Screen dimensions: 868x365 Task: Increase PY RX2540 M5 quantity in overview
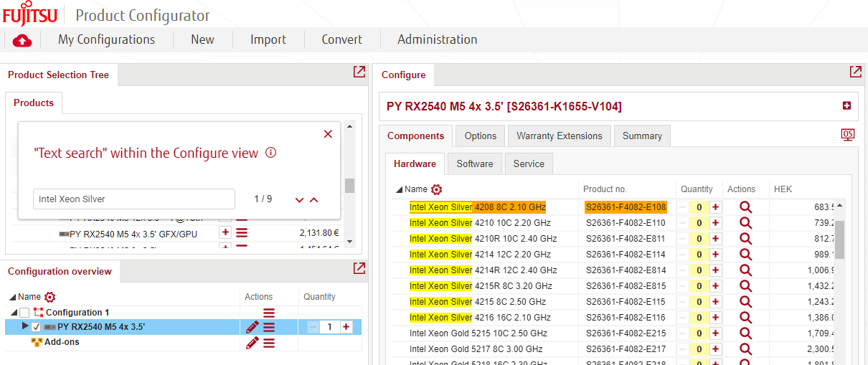pyautogui.click(x=346, y=327)
